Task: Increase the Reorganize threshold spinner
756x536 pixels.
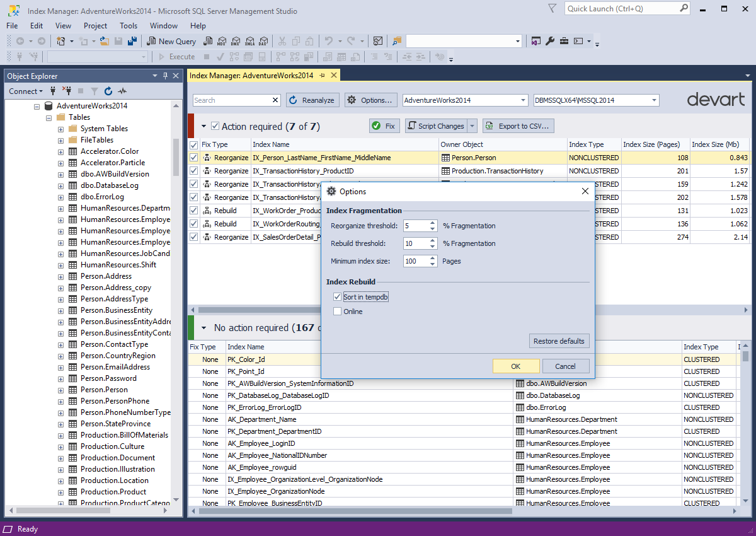Action: (433, 223)
